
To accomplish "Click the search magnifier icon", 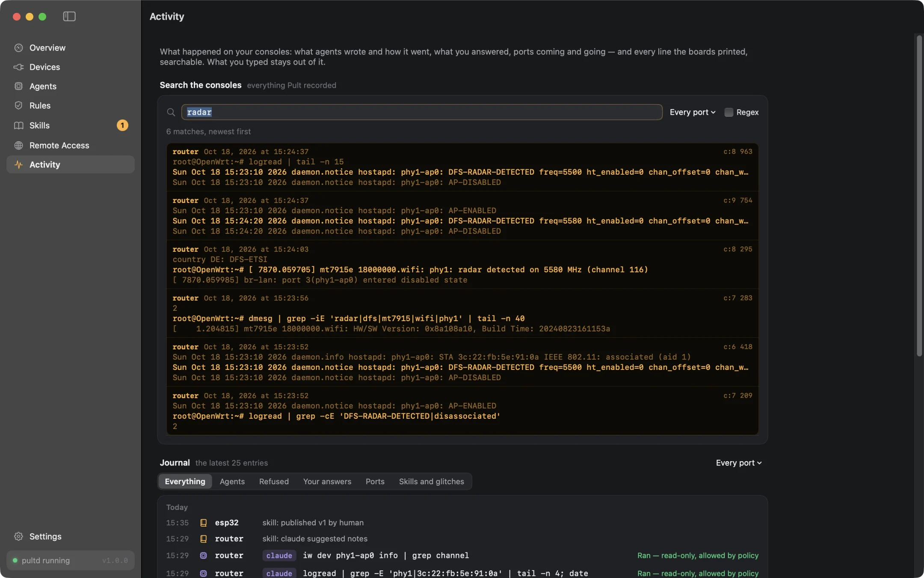I will point(171,112).
